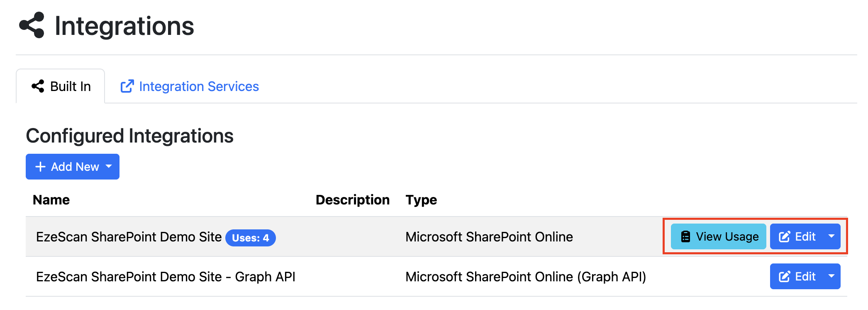This screenshot has width=868, height=310.
Task: Click the Description column header
Action: tap(353, 200)
